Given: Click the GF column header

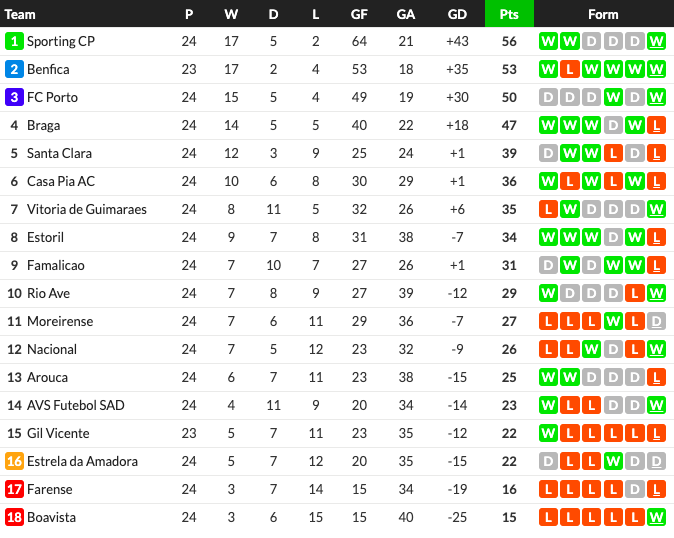Looking at the screenshot, I should click(359, 14).
